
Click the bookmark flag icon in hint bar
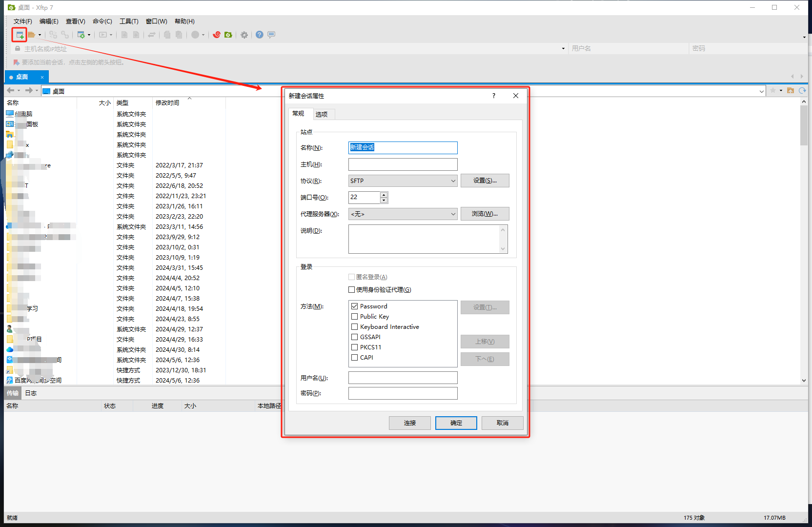click(x=17, y=62)
